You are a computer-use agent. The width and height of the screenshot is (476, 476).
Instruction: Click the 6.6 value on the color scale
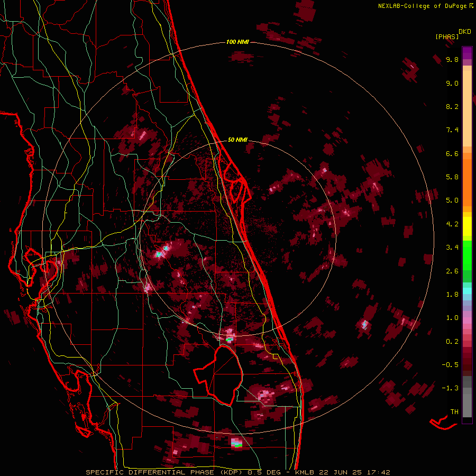coord(452,153)
